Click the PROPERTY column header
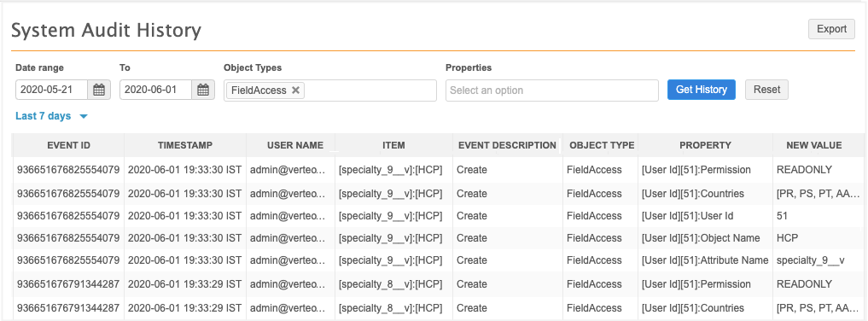The width and height of the screenshot is (868, 321). pyautogui.click(x=705, y=145)
